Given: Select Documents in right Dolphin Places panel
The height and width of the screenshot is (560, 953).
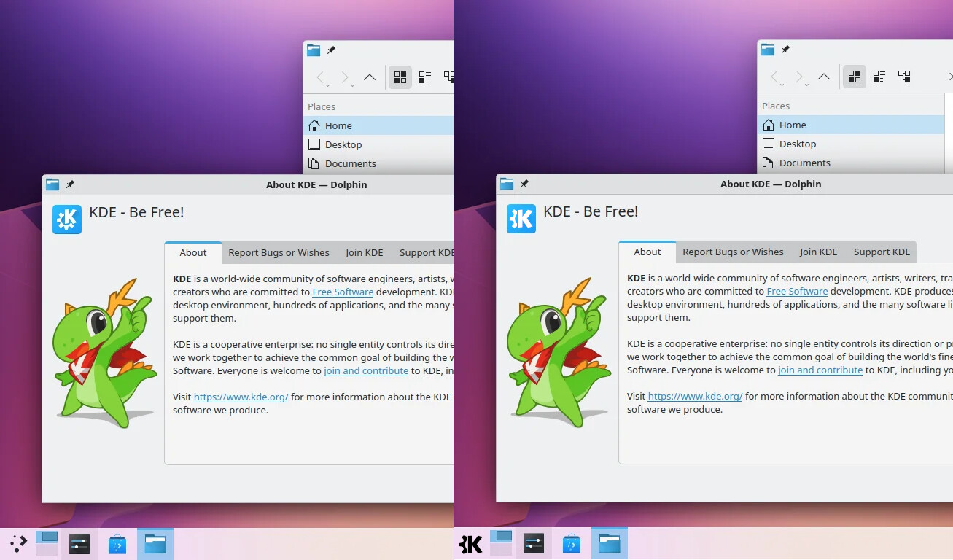Looking at the screenshot, I should (x=804, y=163).
